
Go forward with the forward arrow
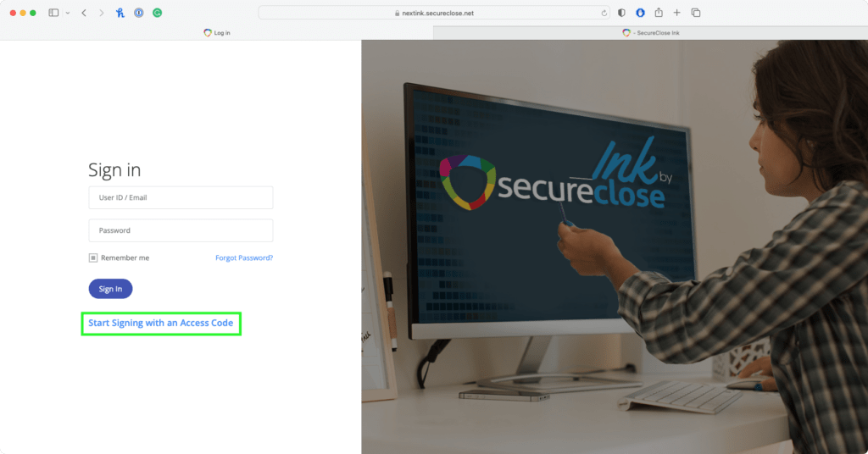click(102, 13)
